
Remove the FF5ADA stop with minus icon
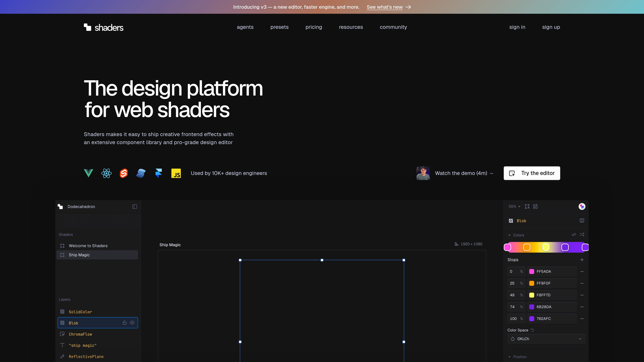(582, 271)
